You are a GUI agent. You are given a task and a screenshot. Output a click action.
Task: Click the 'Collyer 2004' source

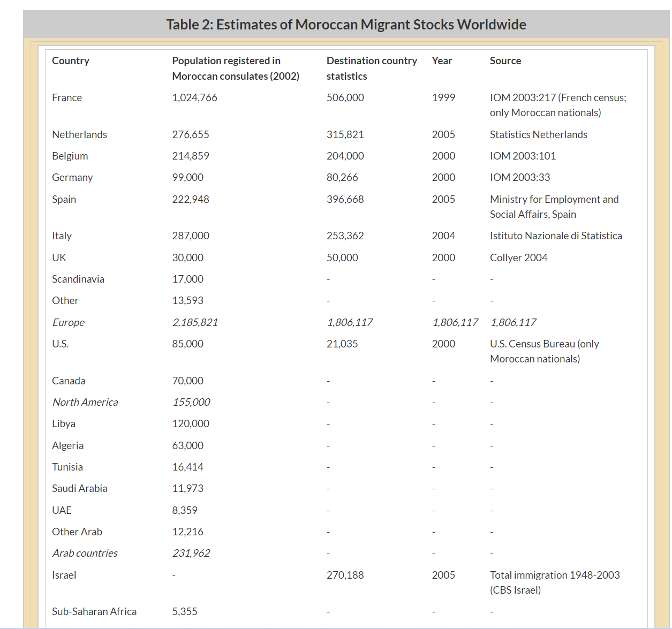coord(519,257)
